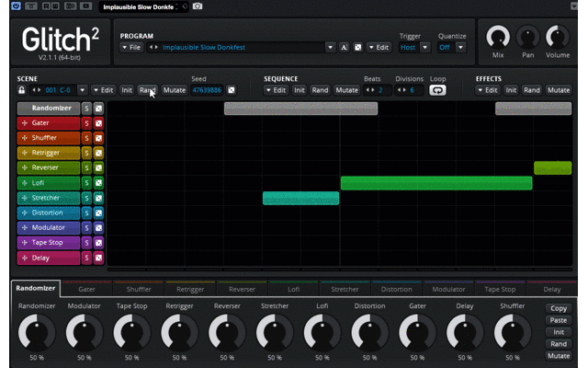
Task: Randomize the Shuffler lane with dice icon
Action: (98, 138)
